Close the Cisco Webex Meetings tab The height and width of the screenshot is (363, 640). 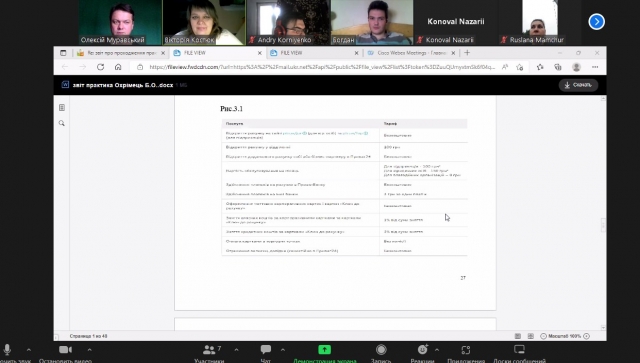point(453,53)
